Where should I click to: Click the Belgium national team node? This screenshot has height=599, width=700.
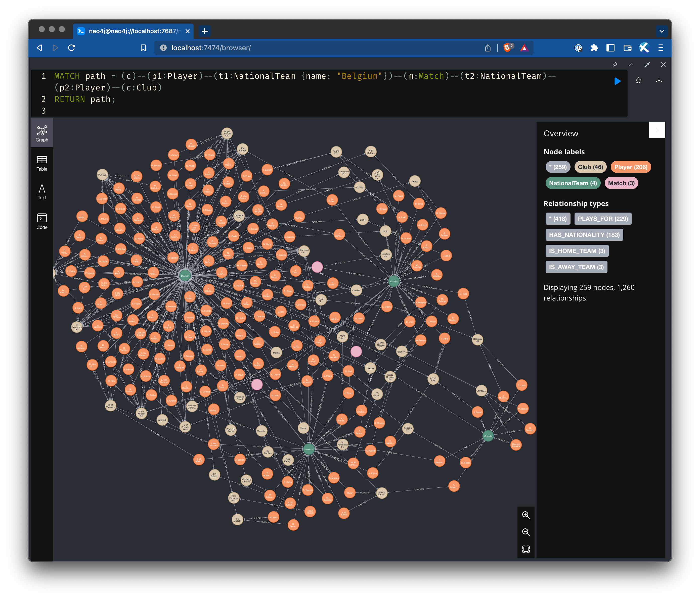pos(185,276)
